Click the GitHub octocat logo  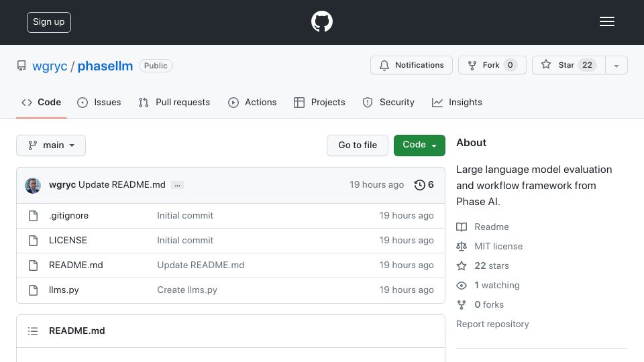pos(321,21)
